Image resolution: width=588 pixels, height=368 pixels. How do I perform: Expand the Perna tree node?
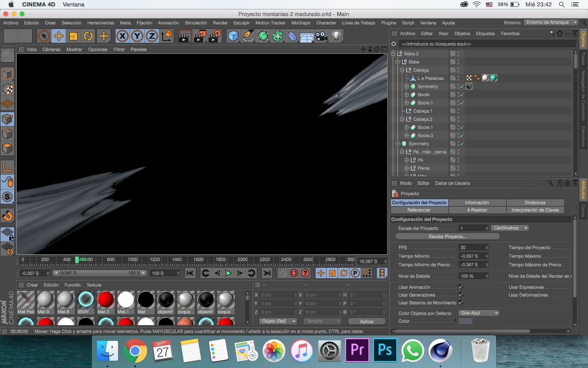[x=407, y=168]
